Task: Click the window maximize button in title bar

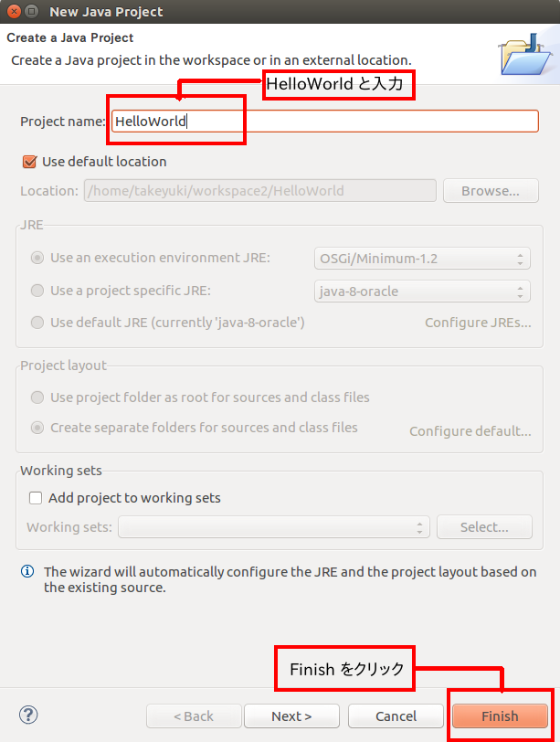Action: [x=32, y=11]
